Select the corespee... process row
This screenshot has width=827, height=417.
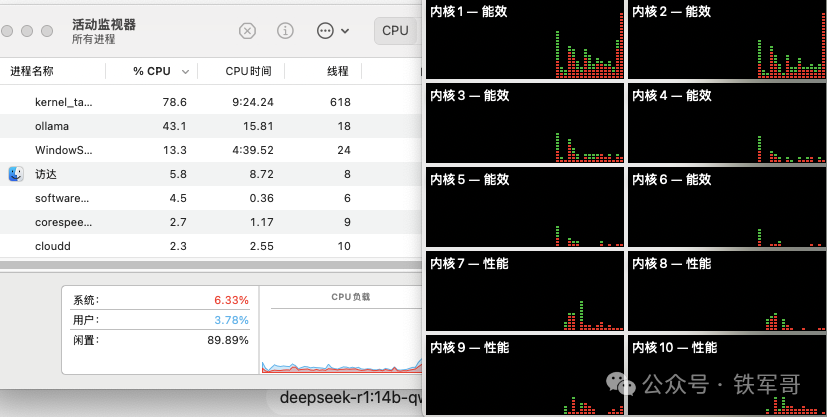(211, 222)
